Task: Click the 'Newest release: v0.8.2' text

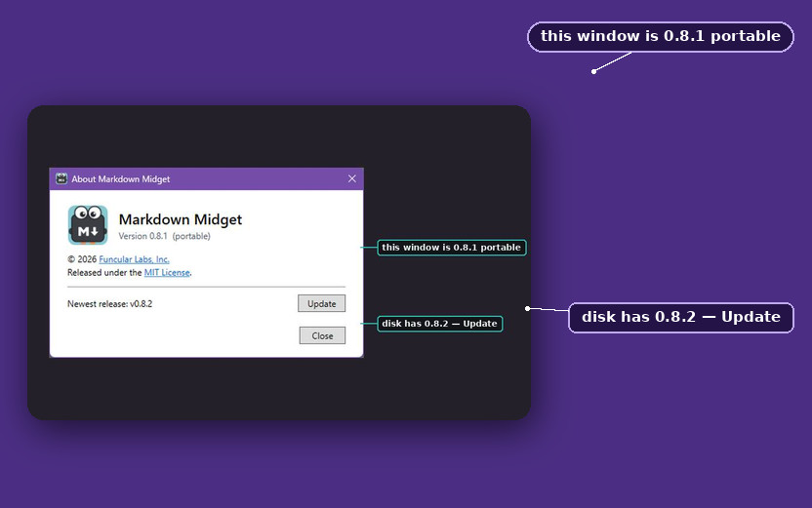Action: [109, 303]
